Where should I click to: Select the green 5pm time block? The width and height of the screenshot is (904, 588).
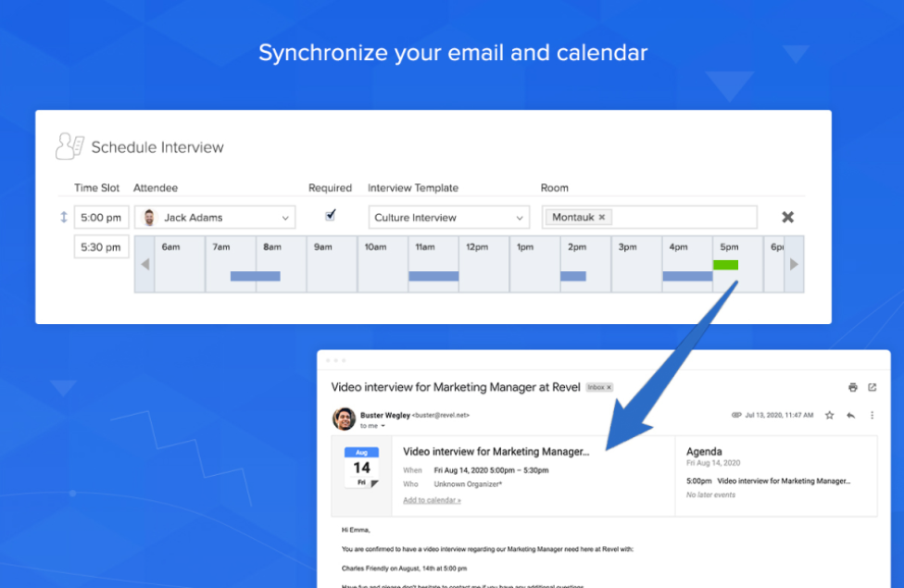pos(725,265)
